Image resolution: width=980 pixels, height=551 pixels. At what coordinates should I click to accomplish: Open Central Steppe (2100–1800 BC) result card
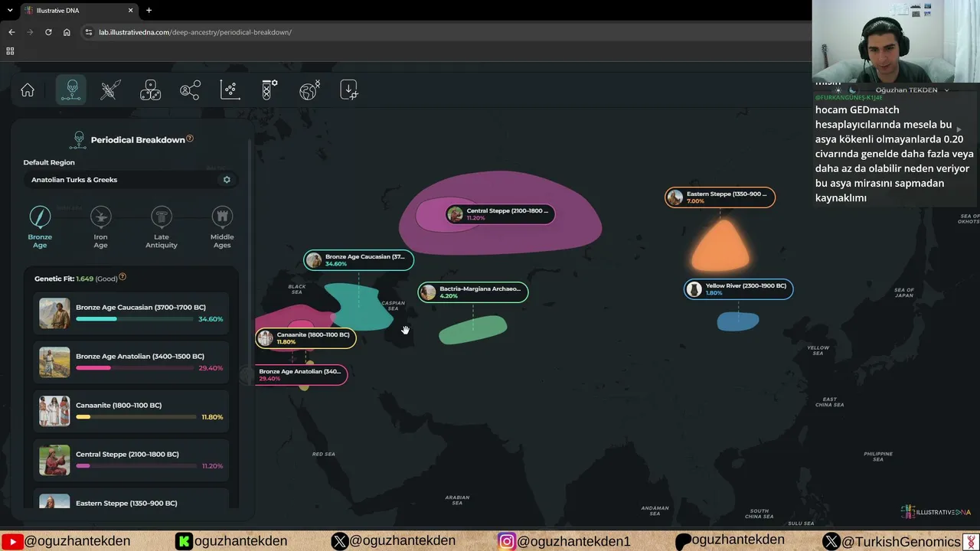(131, 461)
